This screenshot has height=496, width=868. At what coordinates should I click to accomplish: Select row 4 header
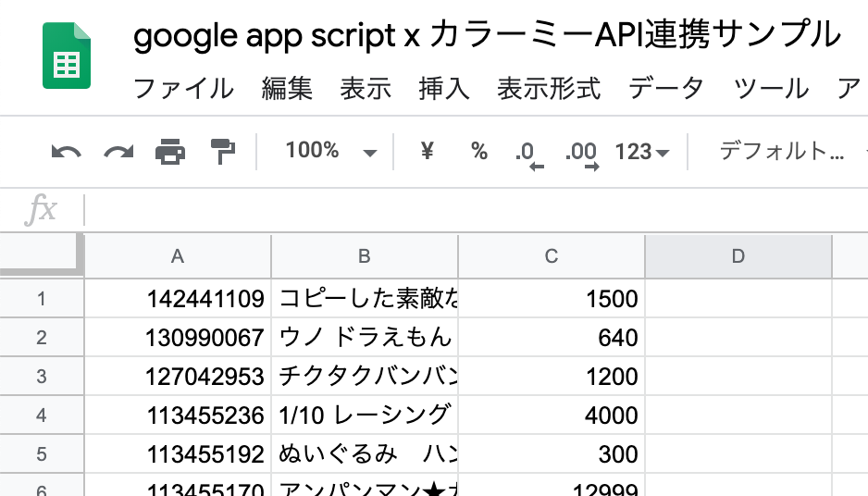pyautogui.click(x=42, y=415)
